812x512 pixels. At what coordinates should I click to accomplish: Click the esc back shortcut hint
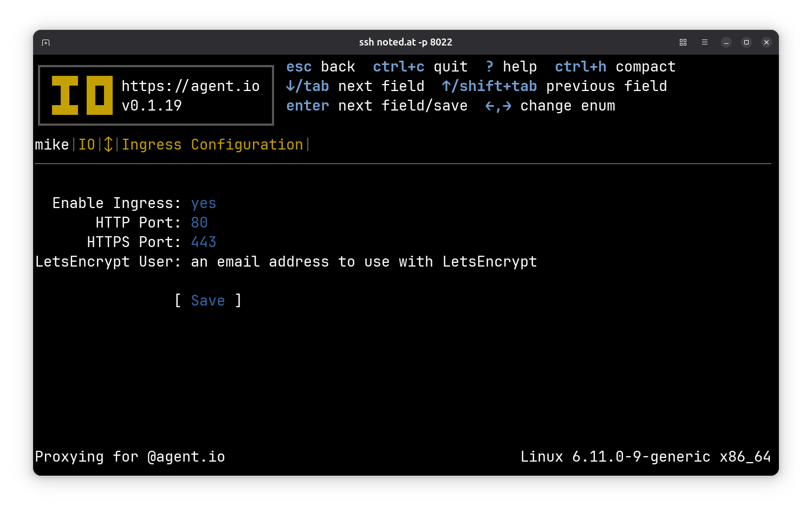pos(321,67)
